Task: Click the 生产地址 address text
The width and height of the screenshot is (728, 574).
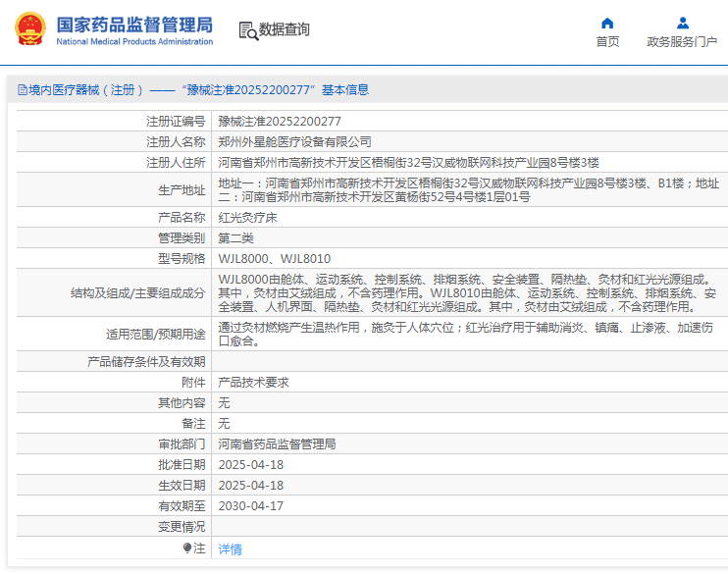Action: 469,190
